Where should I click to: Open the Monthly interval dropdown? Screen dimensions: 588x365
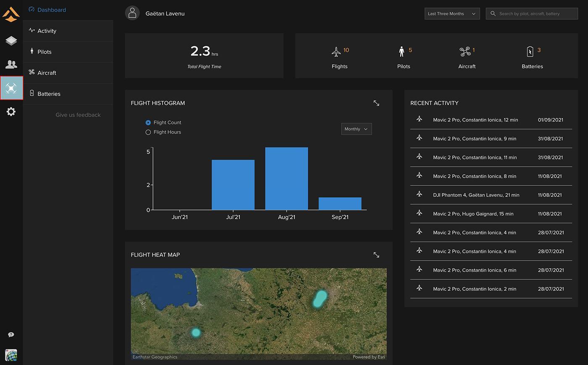356,129
